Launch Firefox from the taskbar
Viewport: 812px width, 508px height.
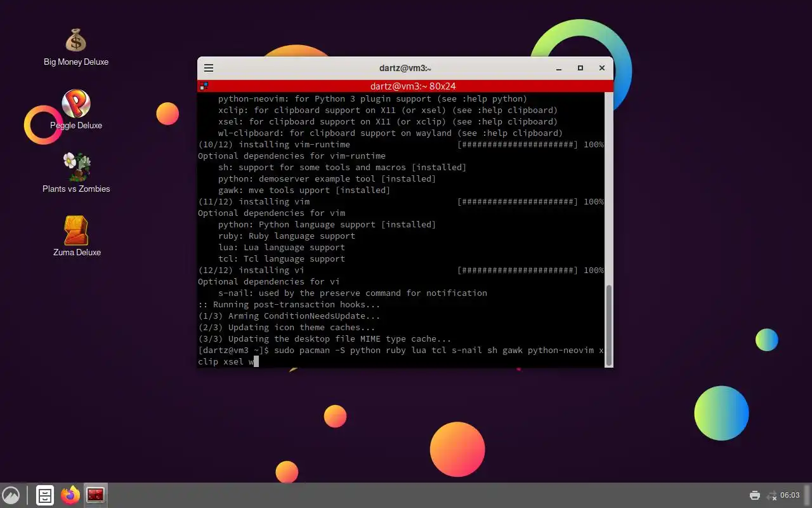pos(70,495)
